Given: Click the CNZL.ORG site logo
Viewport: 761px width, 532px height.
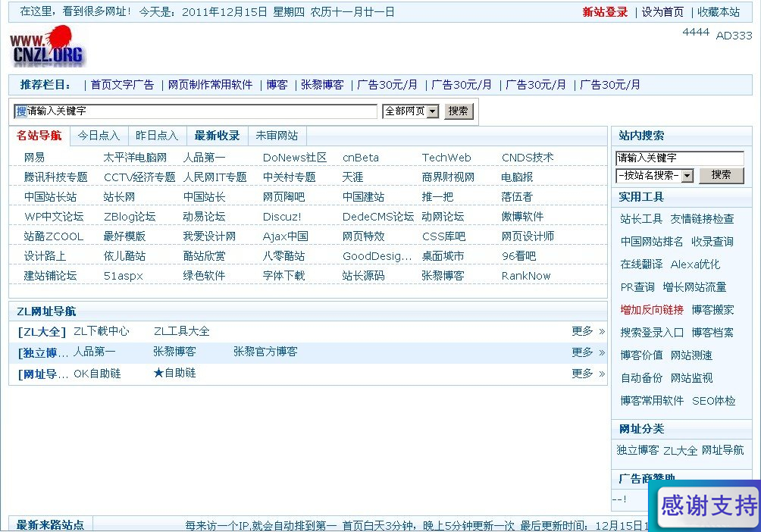Looking at the screenshot, I should pos(48,47).
